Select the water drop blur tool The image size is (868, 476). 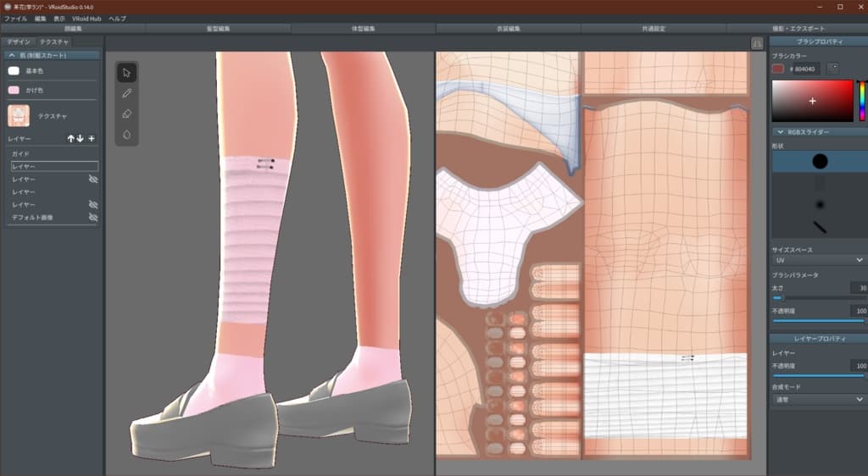coord(126,134)
